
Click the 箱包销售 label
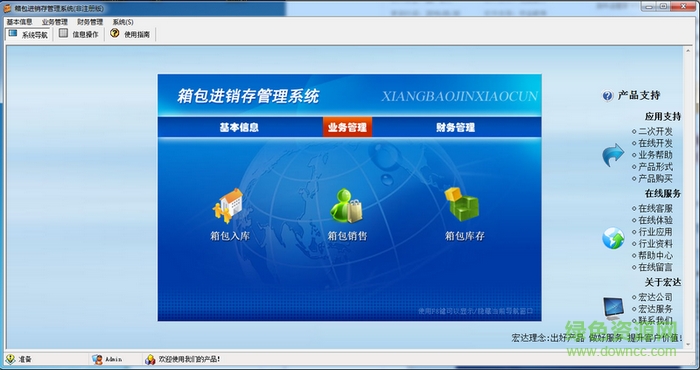(347, 236)
